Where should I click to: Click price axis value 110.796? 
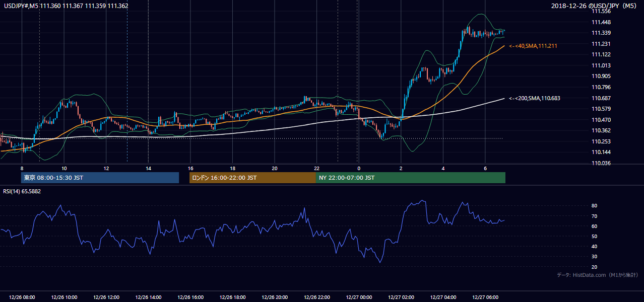tap(601, 87)
